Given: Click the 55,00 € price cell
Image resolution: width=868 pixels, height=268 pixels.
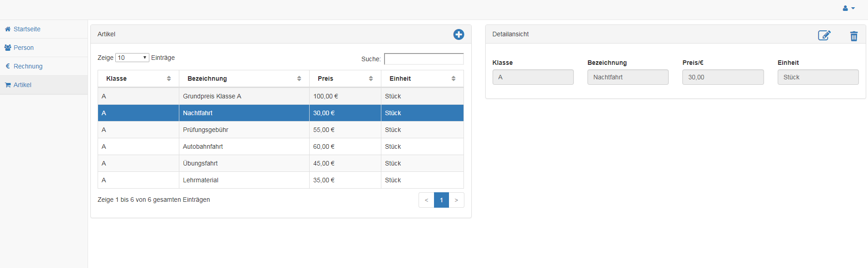Looking at the screenshot, I should click(345, 130).
